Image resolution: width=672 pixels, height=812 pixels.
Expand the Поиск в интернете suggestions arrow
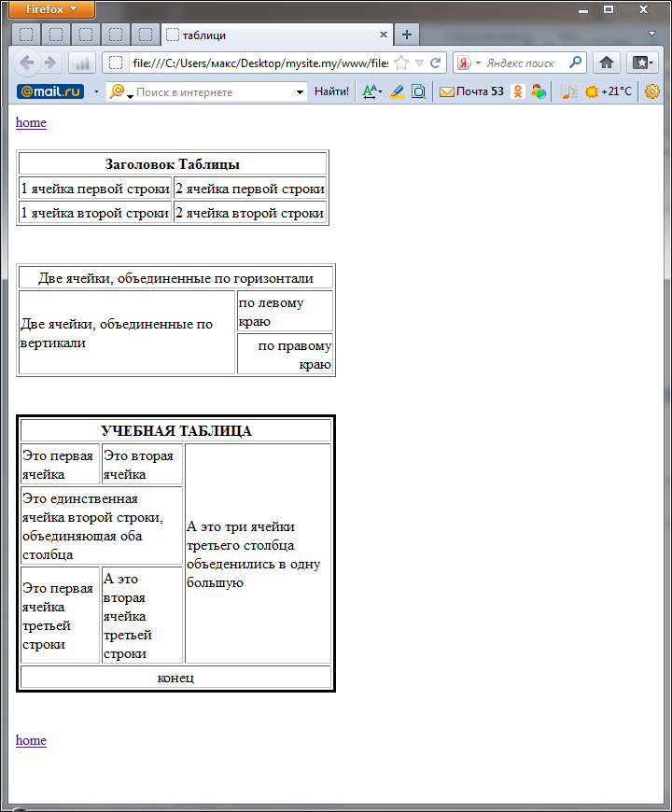[x=300, y=92]
